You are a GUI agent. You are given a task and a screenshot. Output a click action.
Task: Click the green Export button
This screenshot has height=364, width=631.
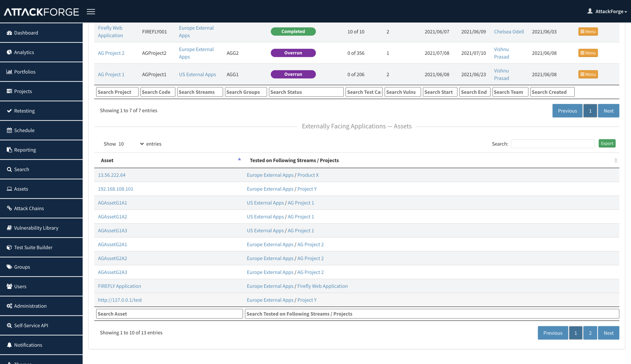tap(607, 144)
